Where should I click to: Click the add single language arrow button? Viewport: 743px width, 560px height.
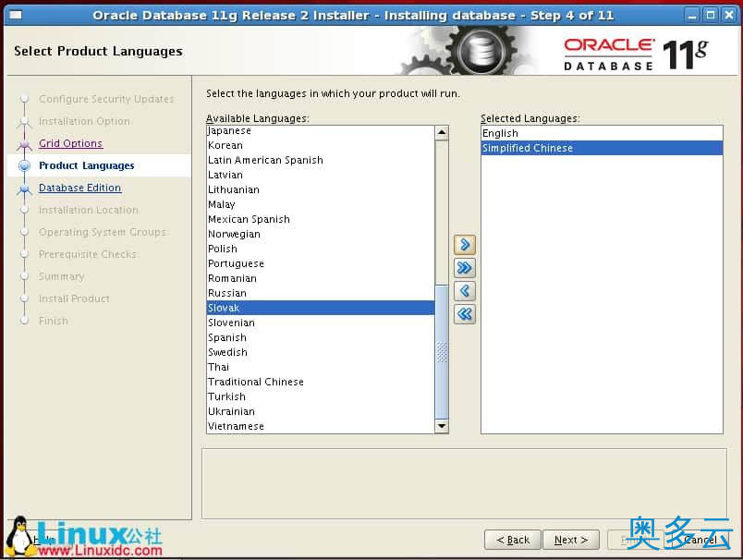[464, 245]
